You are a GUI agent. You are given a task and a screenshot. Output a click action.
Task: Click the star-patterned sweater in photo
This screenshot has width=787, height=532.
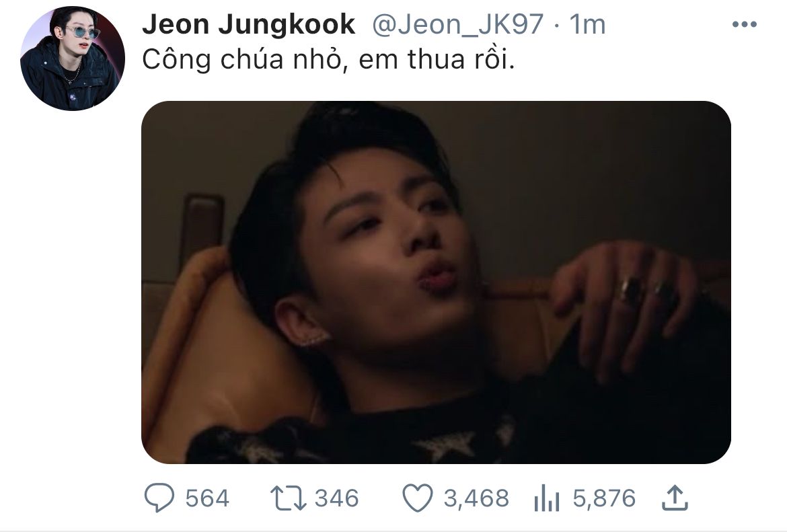(351, 442)
